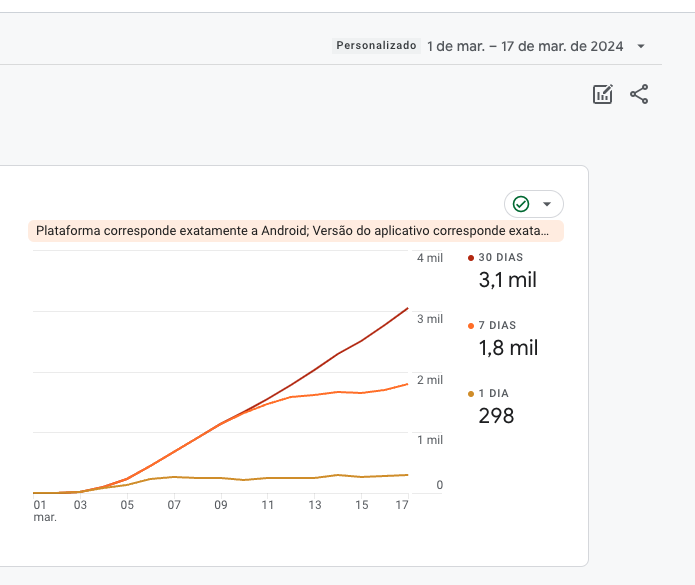This screenshot has height=585, width=695.
Task: Select the 7 DIAS legend label
Action: click(497, 326)
